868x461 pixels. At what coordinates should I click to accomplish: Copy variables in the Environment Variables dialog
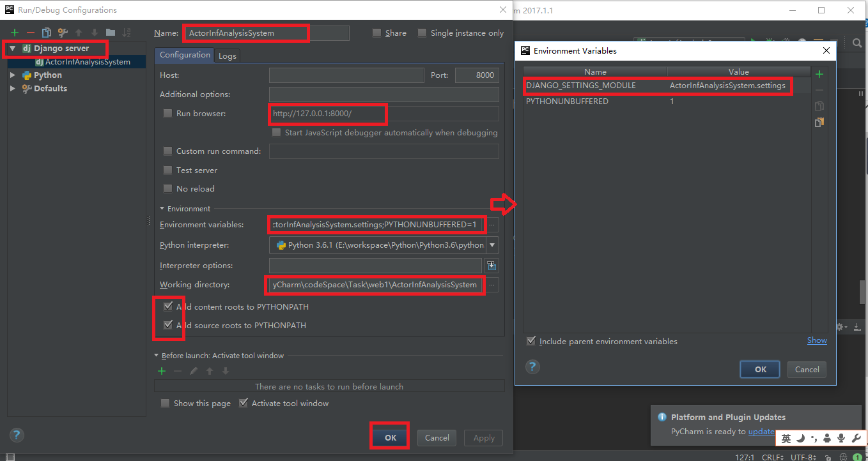point(819,106)
